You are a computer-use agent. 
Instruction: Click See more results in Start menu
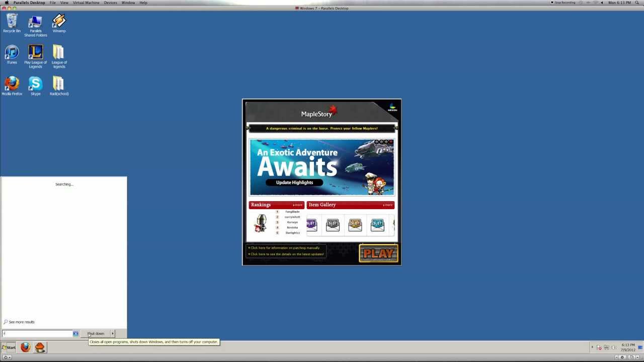(22, 322)
